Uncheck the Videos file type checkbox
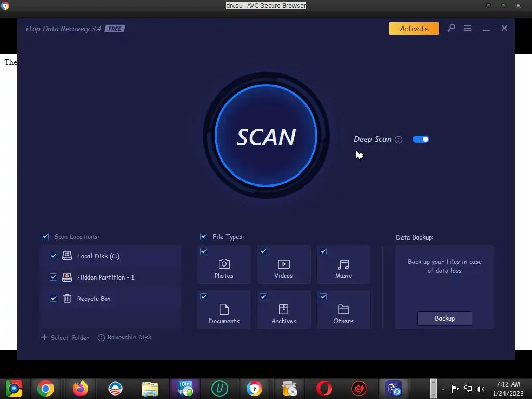The height and width of the screenshot is (399, 532). (x=263, y=251)
